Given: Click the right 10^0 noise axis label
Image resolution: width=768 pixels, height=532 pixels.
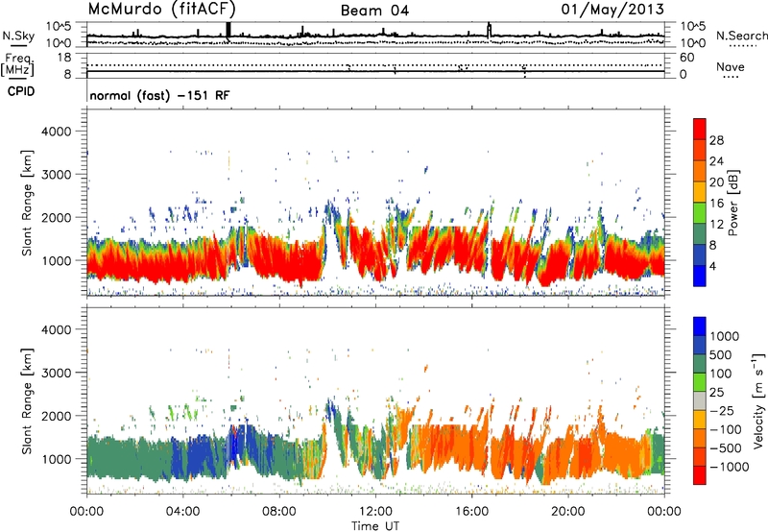Looking at the screenshot, I should click(x=692, y=43).
